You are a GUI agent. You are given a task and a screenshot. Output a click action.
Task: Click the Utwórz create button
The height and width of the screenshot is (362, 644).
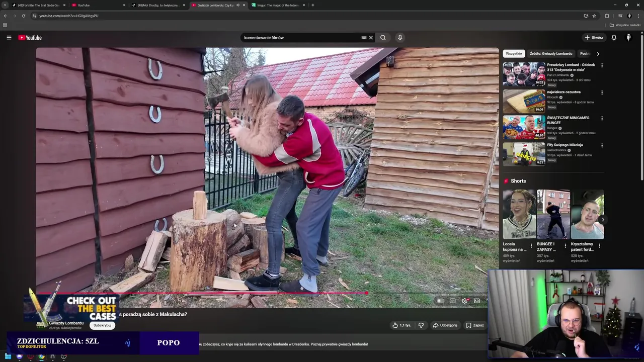click(x=594, y=38)
